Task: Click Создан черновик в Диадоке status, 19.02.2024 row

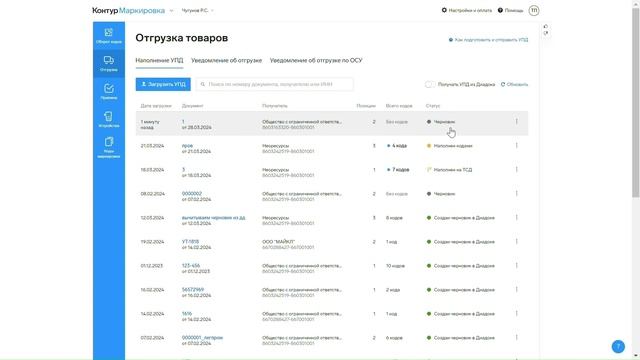Action: [460, 242]
